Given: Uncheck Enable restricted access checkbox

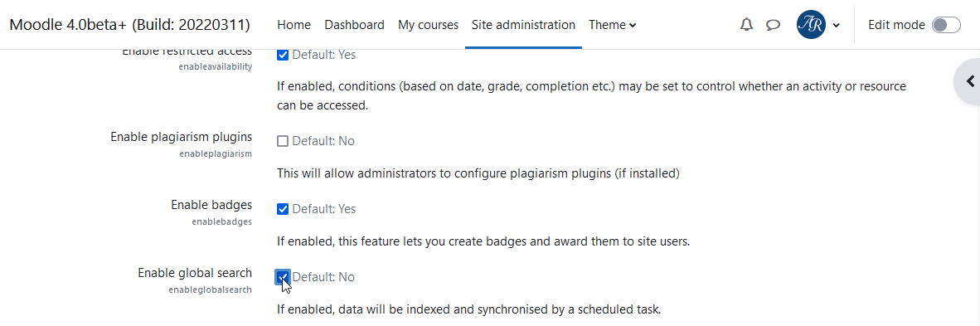Looking at the screenshot, I should coord(283,55).
